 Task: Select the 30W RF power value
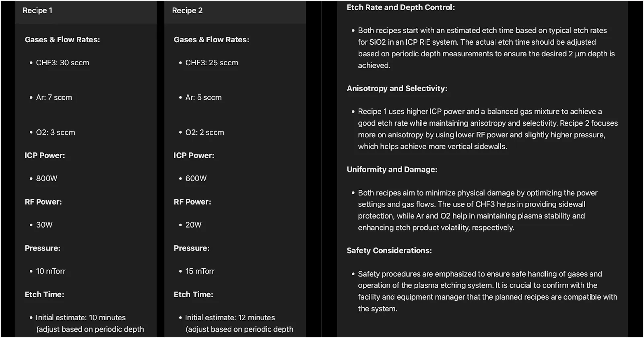coord(44,225)
